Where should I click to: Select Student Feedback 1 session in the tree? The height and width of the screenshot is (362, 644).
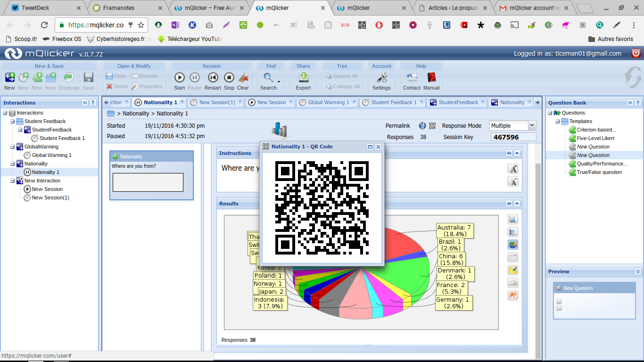pos(62,138)
